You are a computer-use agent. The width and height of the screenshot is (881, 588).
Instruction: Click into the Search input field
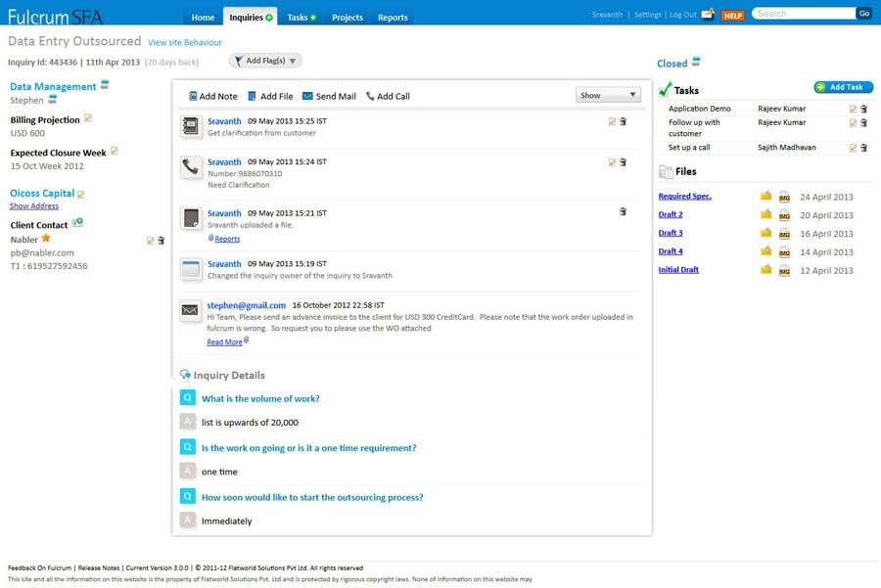[x=803, y=14]
